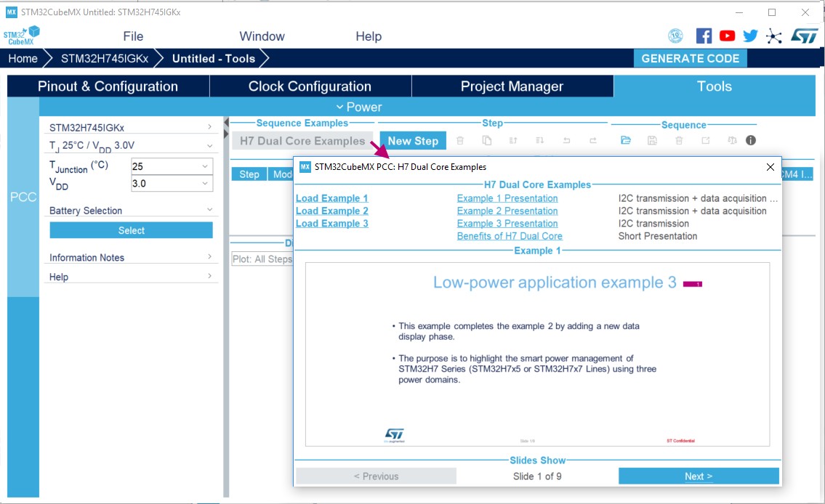Image resolution: width=825 pixels, height=504 pixels.
Task: Click the delete sequence trash icon
Action: tap(679, 140)
